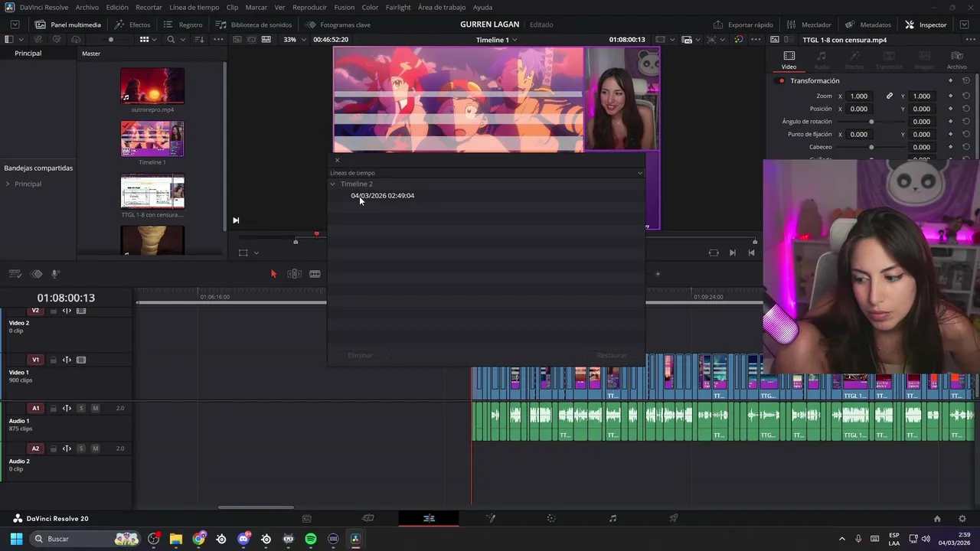Open the Project Manager home icon
Viewport: 980px width, 551px height.
click(937, 518)
